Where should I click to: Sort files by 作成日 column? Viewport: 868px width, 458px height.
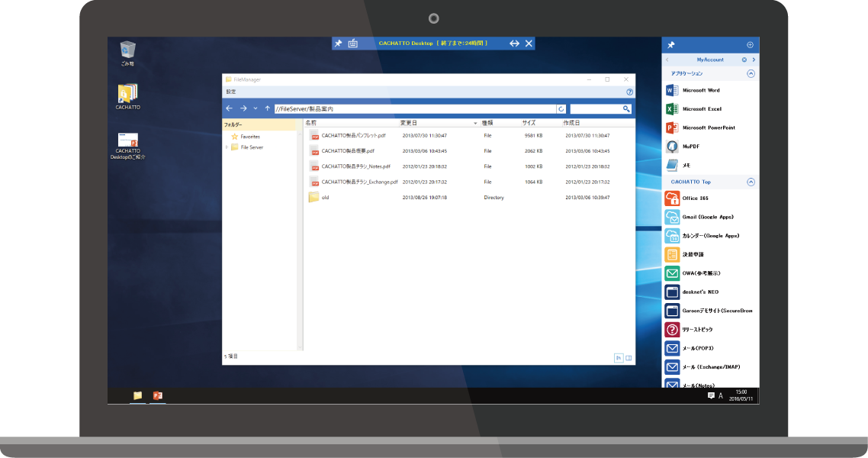(571, 123)
